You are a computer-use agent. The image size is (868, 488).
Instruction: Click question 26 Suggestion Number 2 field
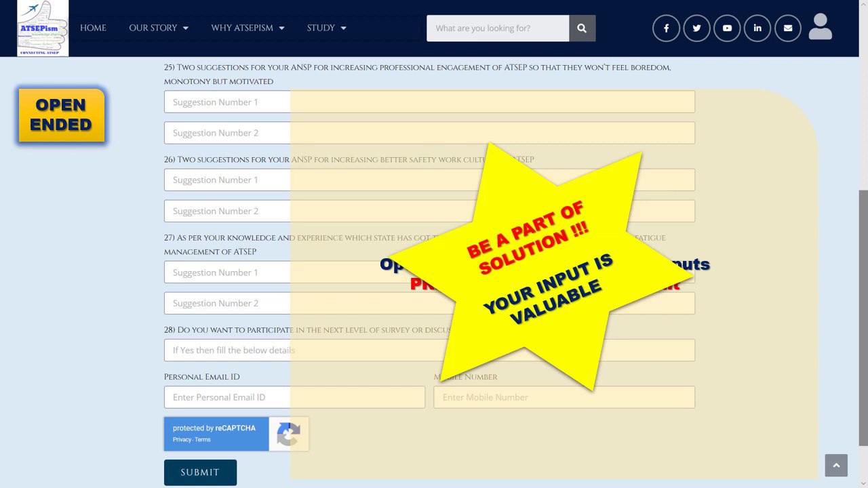coord(429,211)
